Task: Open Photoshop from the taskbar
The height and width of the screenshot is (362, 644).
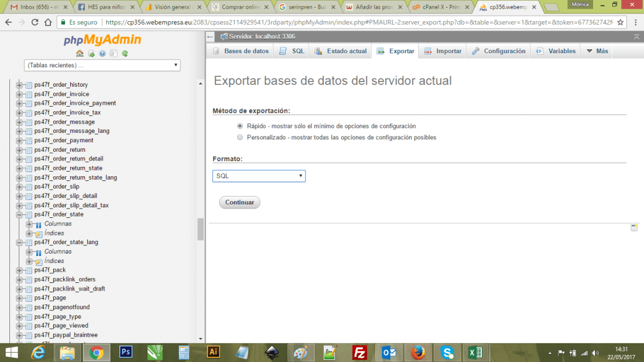Action: coord(126,353)
